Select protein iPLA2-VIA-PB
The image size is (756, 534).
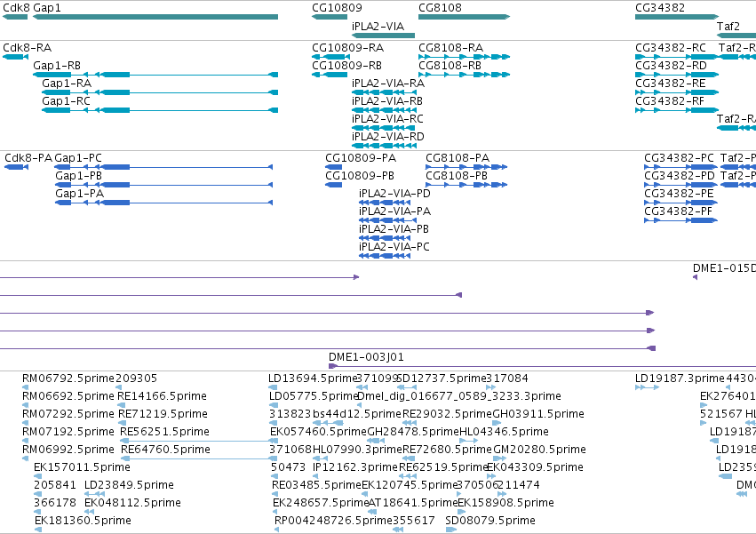pos(394,229)
